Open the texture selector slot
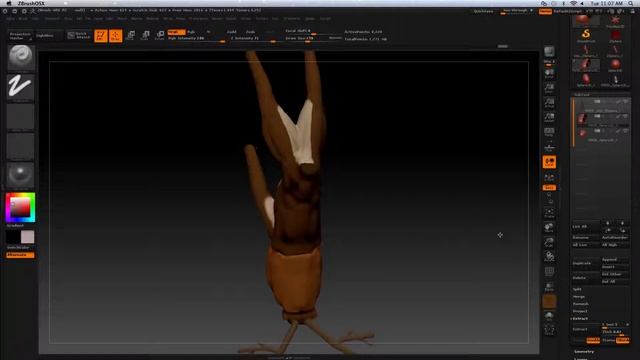 [20, 146]
